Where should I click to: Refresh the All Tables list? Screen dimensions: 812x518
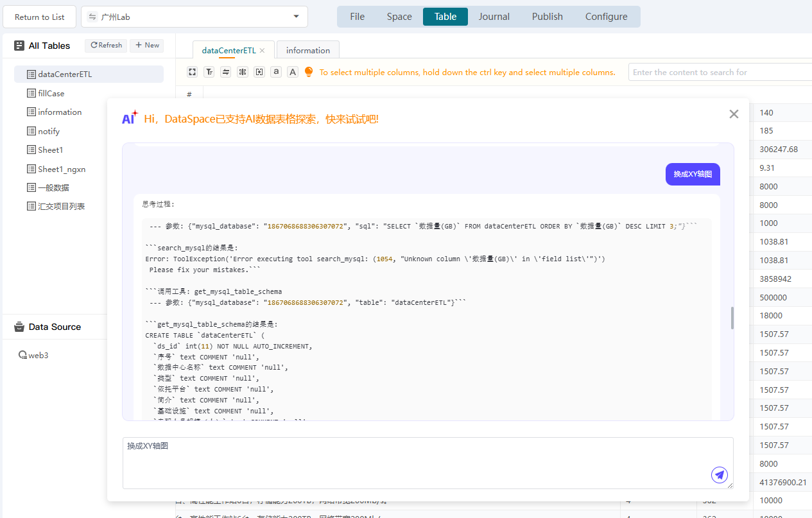click(x=106, y=46)
